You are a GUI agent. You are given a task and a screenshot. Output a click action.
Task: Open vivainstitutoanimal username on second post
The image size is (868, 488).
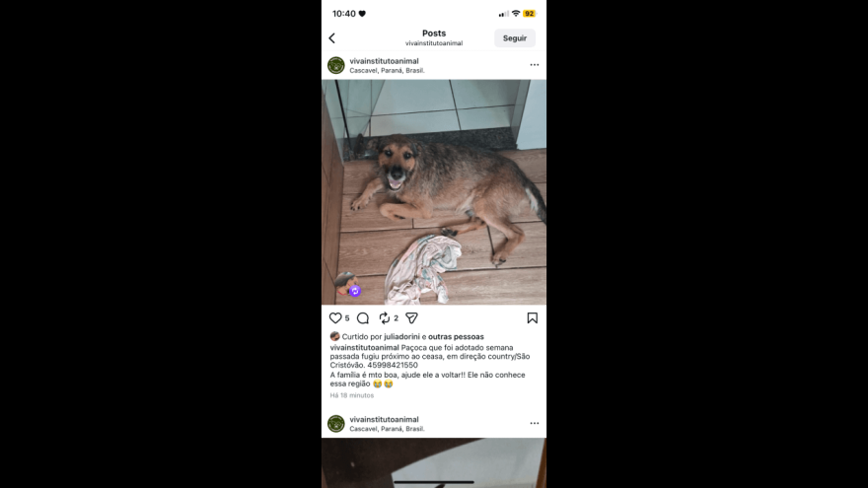tap(384, 419)
